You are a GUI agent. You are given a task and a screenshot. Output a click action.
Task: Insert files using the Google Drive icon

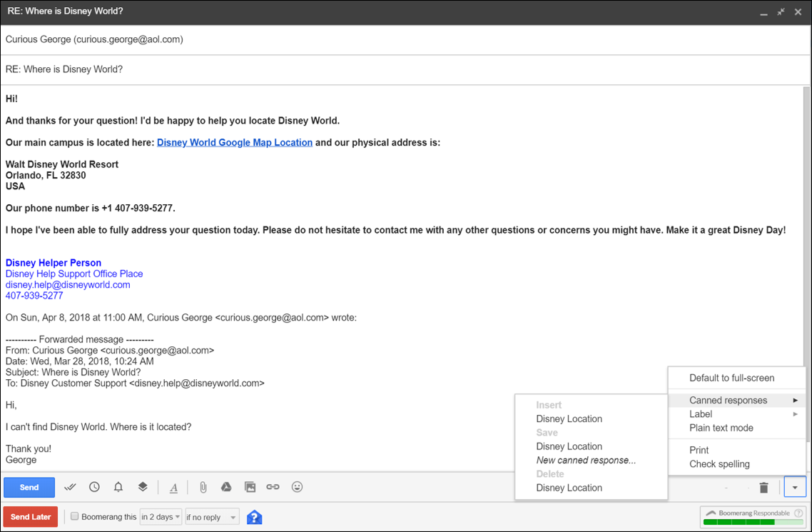226,487
